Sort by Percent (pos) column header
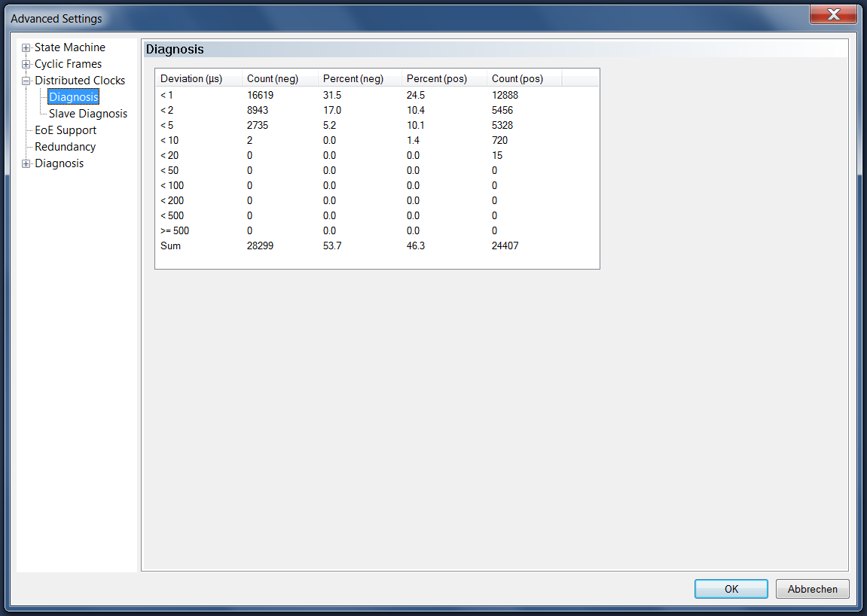 [444, 78]
